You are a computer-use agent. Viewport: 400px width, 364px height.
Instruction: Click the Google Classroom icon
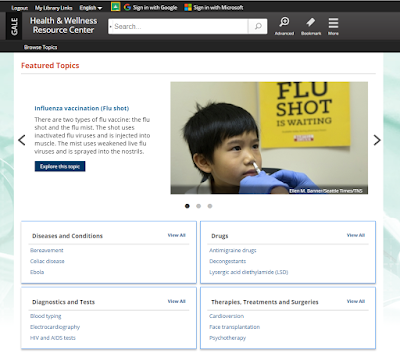tap(116, 7)
